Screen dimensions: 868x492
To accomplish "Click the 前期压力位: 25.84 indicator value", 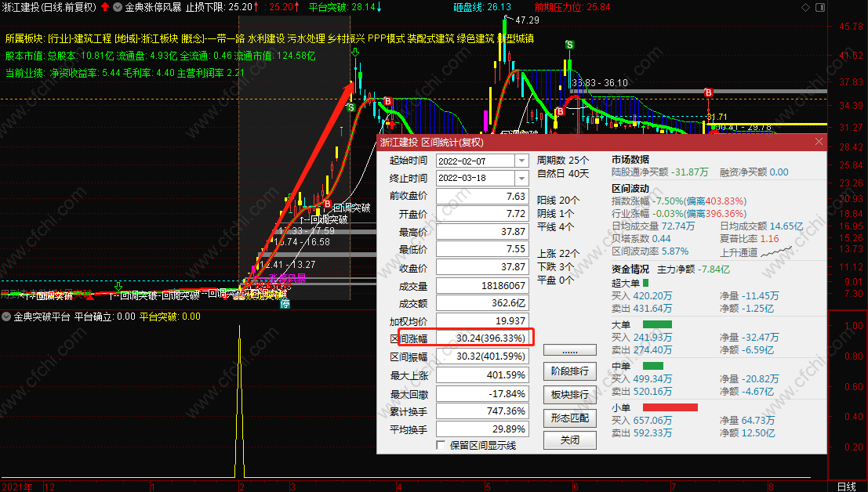I will coord(572,7).
